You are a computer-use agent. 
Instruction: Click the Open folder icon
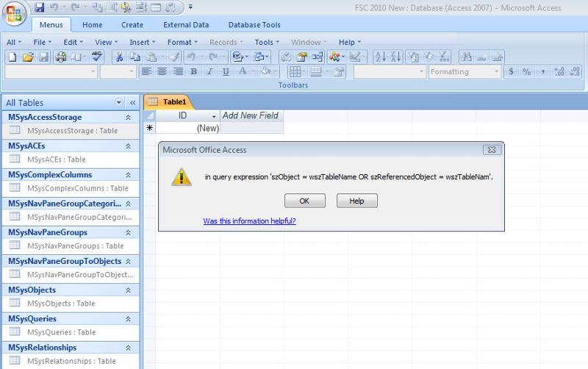coord(28,57)
